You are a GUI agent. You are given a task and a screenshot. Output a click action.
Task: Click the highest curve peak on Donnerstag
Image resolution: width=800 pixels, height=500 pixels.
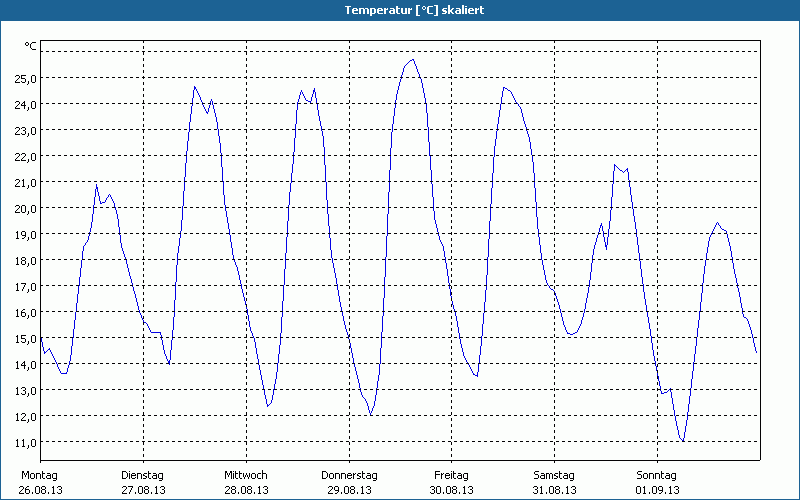pyautogui.click(x=413, y=60)
